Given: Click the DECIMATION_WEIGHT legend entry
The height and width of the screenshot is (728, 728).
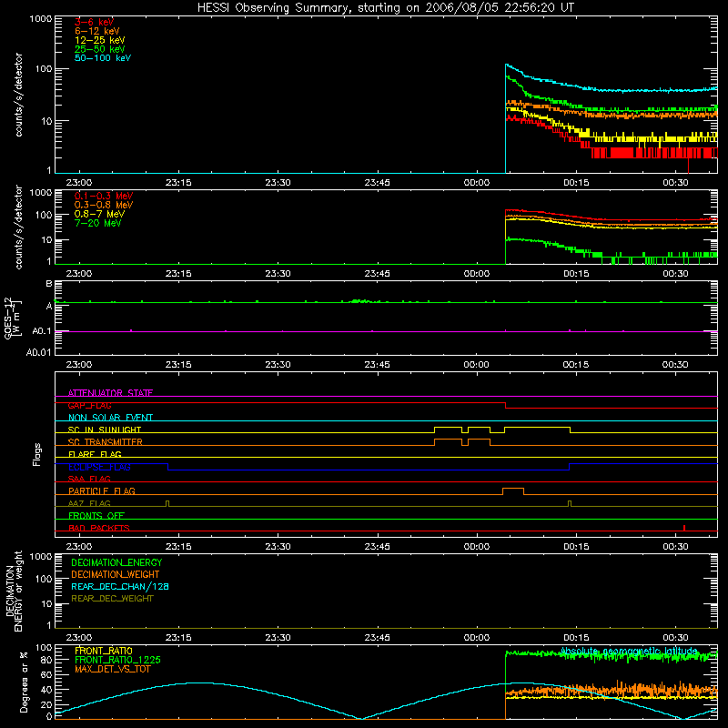Looking at the screenshot, I should (116, 575).
